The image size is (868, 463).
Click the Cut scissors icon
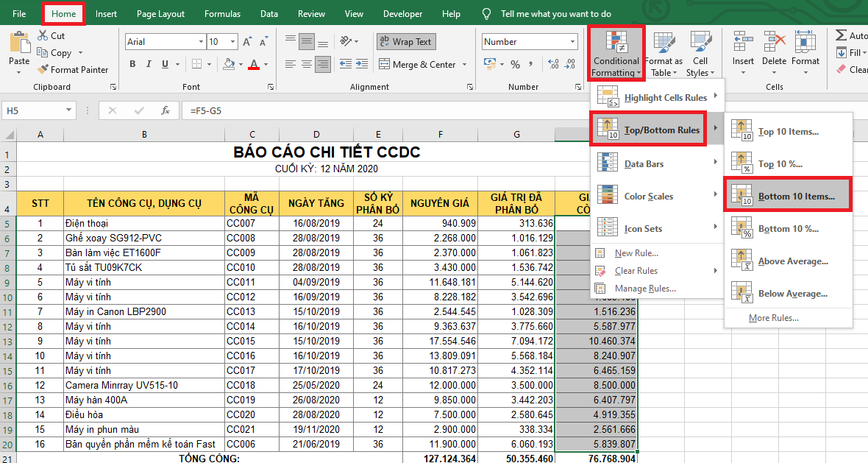coord(42,35)
